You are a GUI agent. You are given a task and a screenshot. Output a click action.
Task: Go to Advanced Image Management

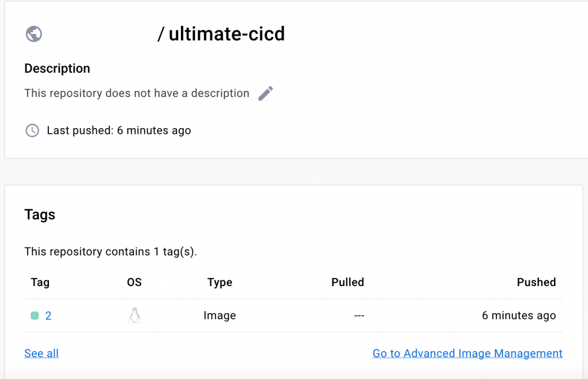467,353
